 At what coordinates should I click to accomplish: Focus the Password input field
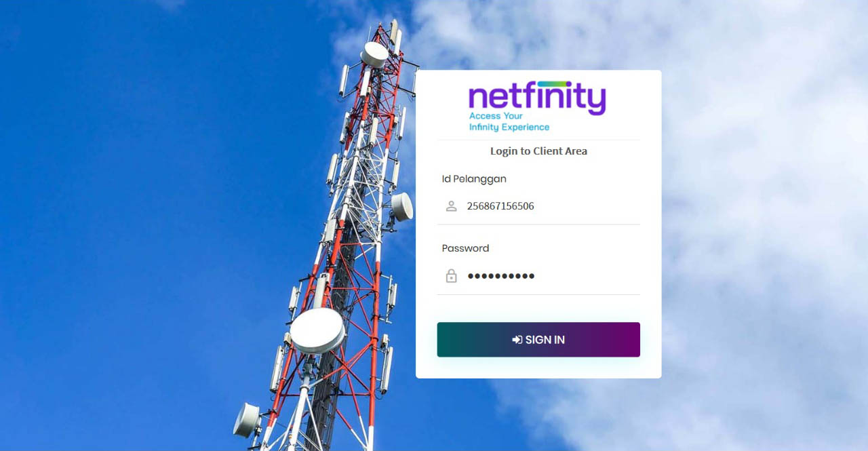click(538, 276)
